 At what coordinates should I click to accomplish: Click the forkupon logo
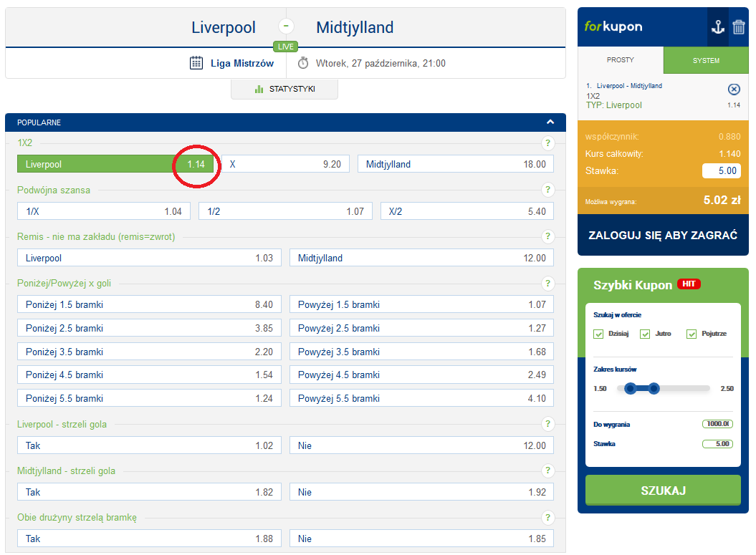click(613, 26)
